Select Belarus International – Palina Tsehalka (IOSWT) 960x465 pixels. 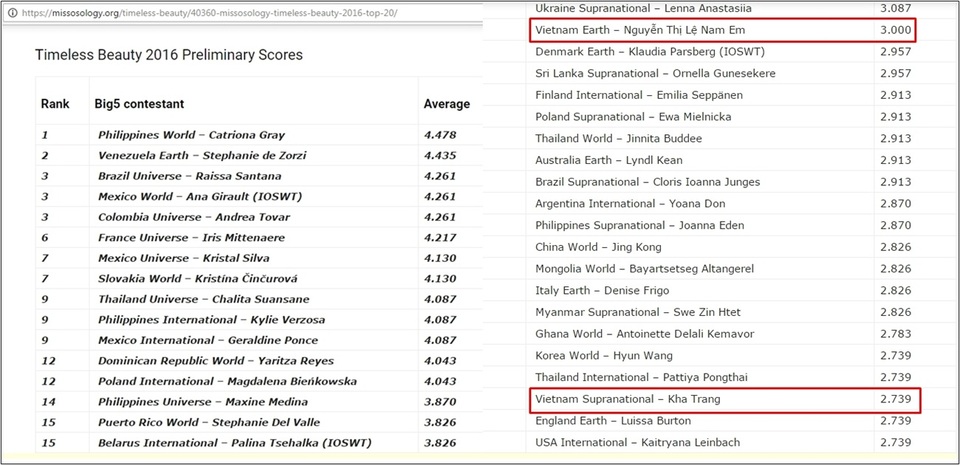point(235,442)
